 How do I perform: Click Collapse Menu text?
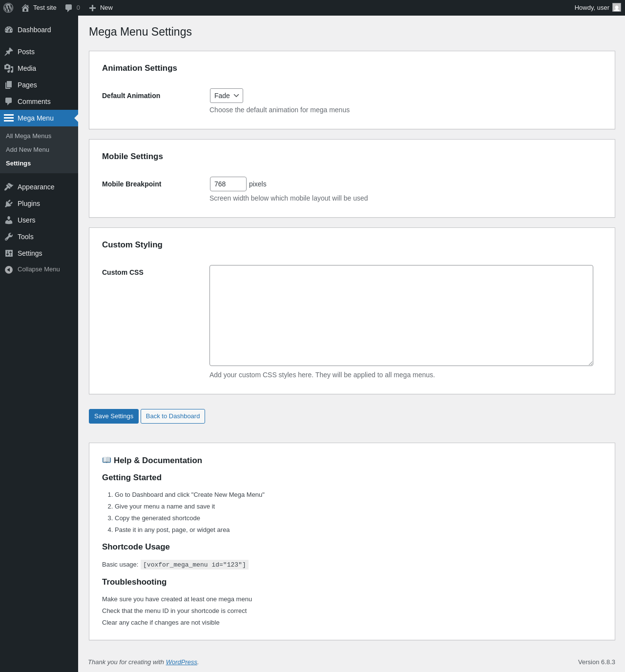(x=39, y=269)
